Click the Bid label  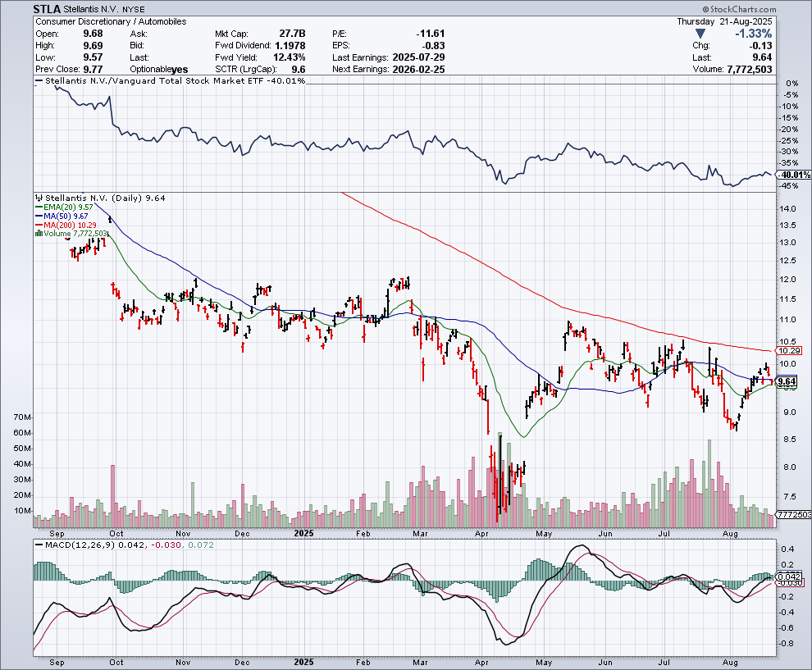click(137, 46)
